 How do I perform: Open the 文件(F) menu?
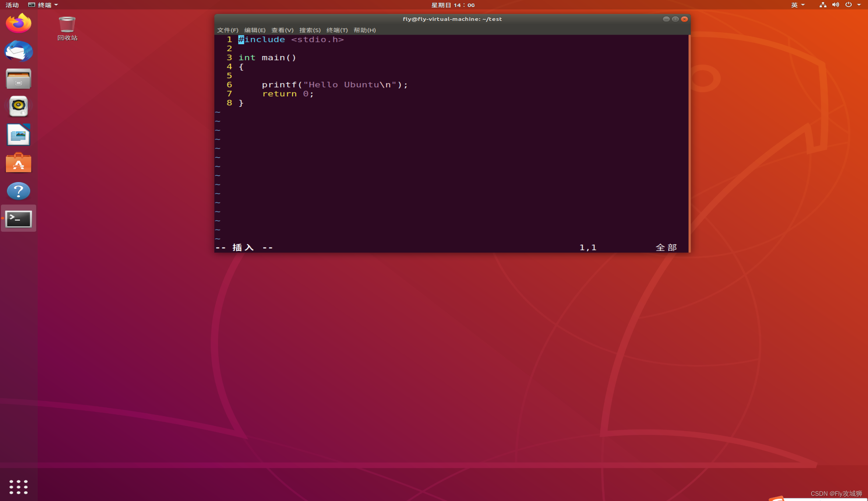point(227,30)
